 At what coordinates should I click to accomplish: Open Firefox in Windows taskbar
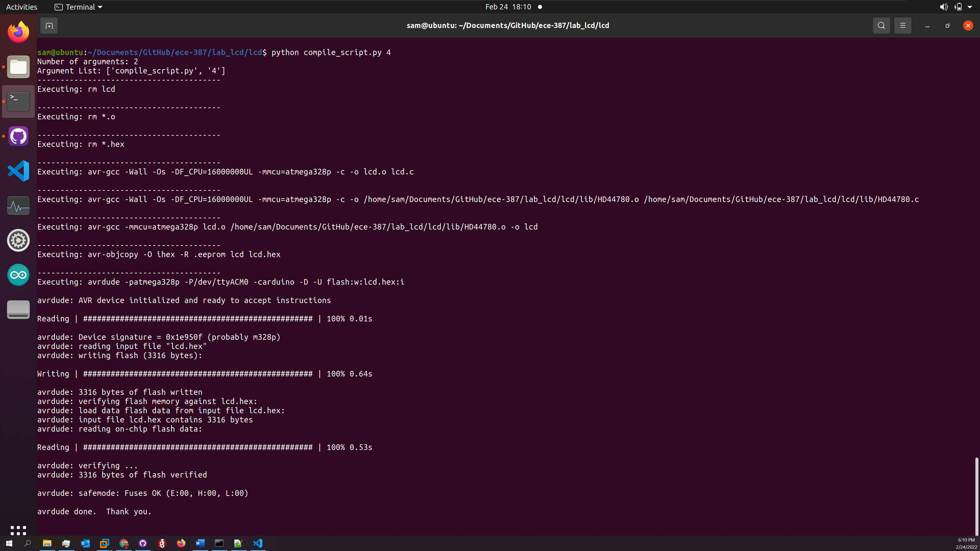[181, 543]
